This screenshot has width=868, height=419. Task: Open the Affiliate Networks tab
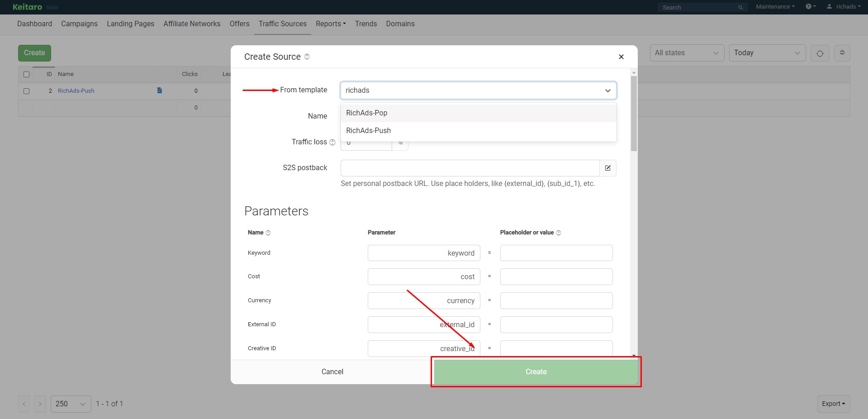[x=192, y=24]
